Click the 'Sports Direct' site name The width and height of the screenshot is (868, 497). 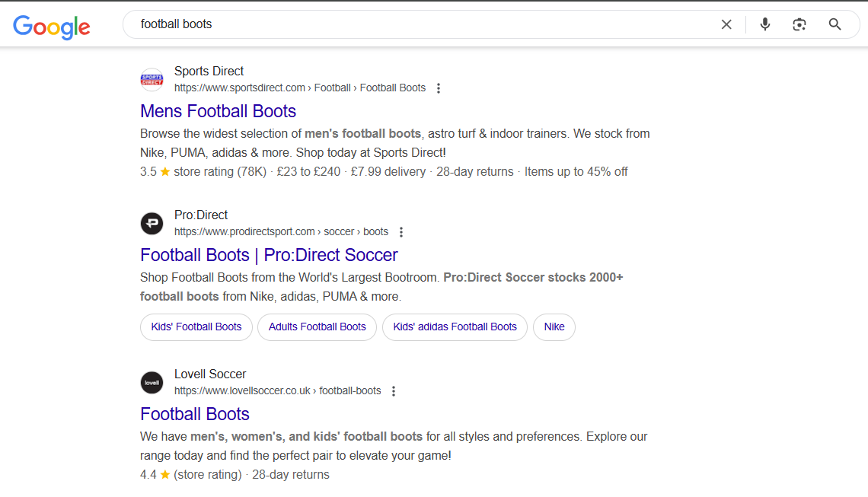209,72
